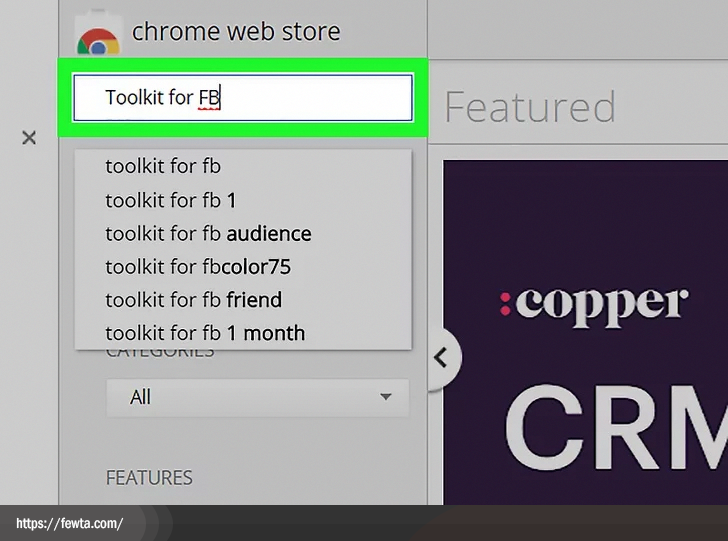Open the 'All' categories dropdown

click(x=258, y=398)
